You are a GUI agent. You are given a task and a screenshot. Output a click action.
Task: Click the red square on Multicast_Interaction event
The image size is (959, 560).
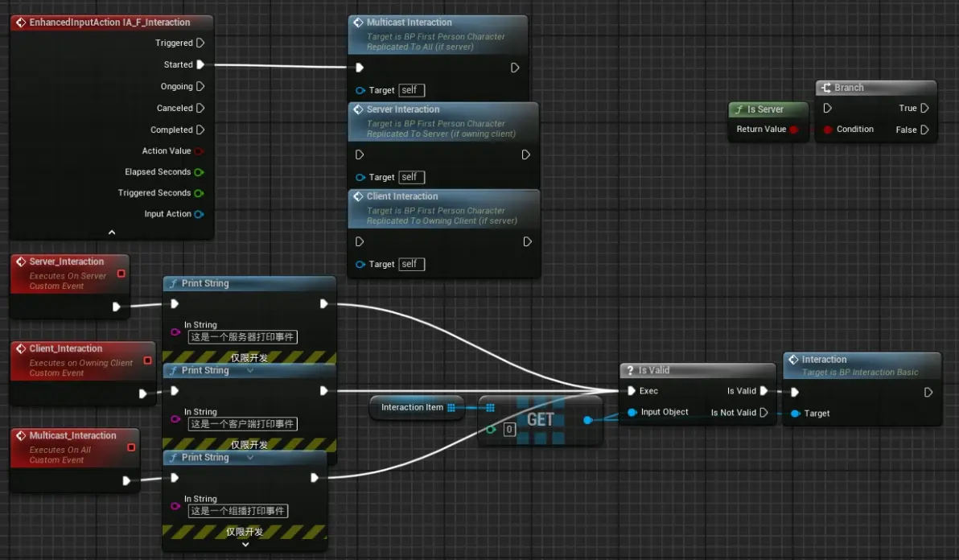pos(131,447)
